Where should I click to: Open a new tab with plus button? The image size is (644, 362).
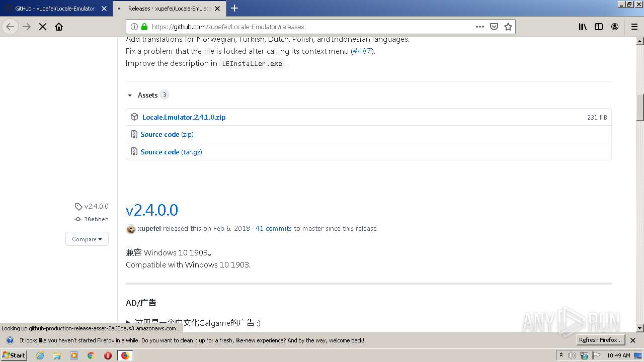pos(234,8)
